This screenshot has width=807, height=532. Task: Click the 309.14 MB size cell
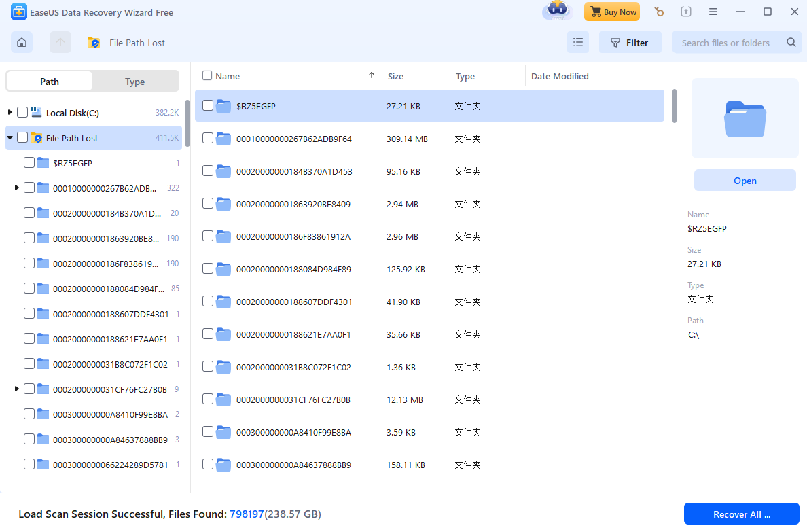click(x=407, y=139)
